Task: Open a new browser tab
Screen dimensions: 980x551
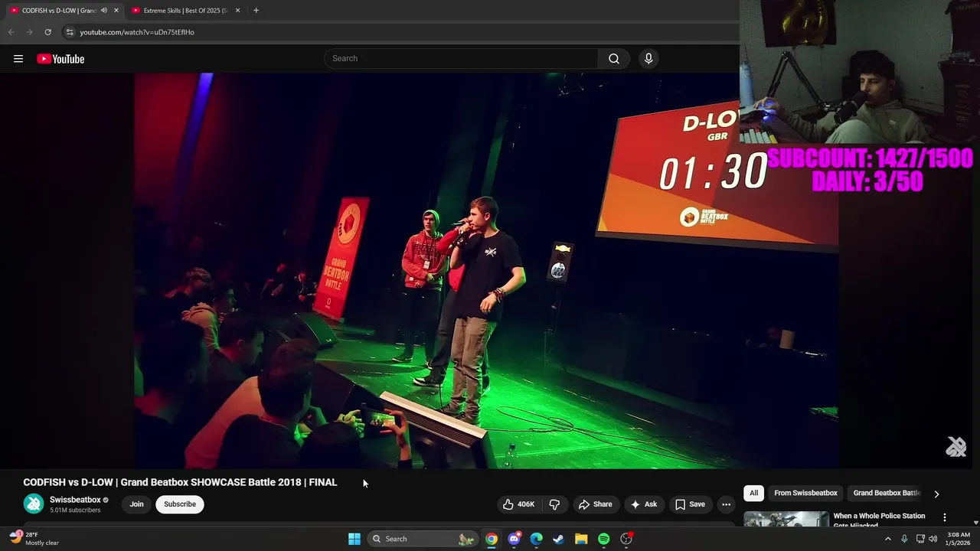Action: click(256, 11)
